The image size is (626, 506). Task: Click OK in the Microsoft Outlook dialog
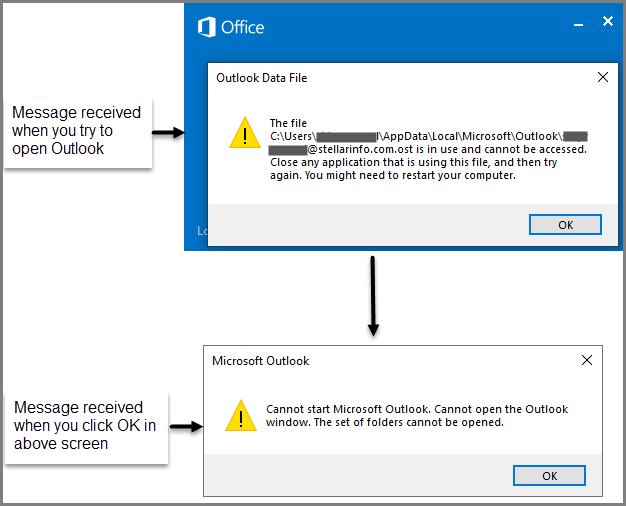pos(549,476)
